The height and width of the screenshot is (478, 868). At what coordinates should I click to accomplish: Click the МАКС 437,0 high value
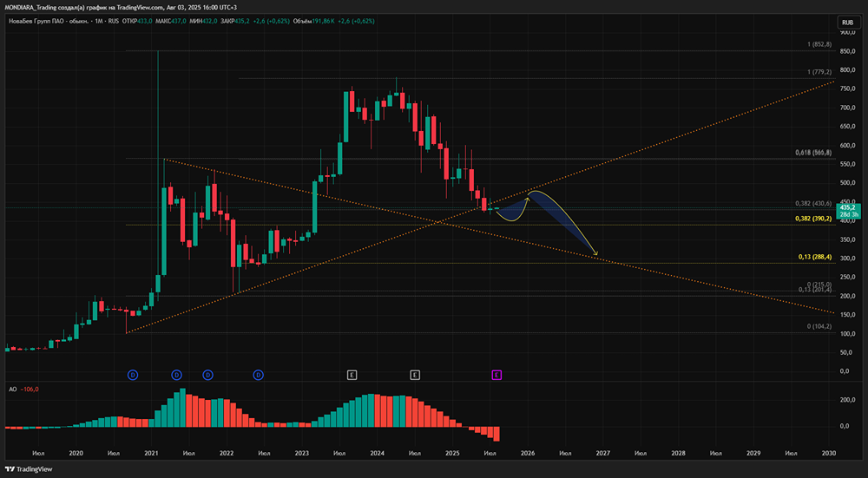pos(172,21)
